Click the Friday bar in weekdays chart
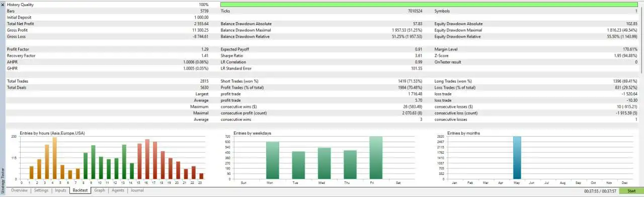The width and height of the screenshot is (644, 197). click(x=375, y=158)
